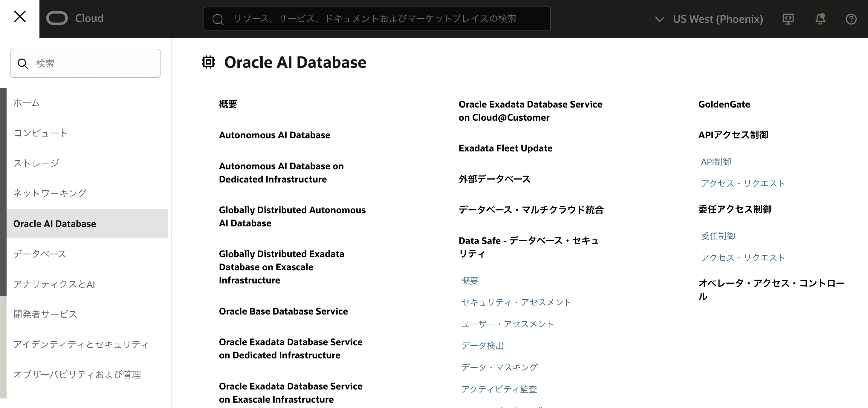Open ホーム in the sidebar

[26, 103]
